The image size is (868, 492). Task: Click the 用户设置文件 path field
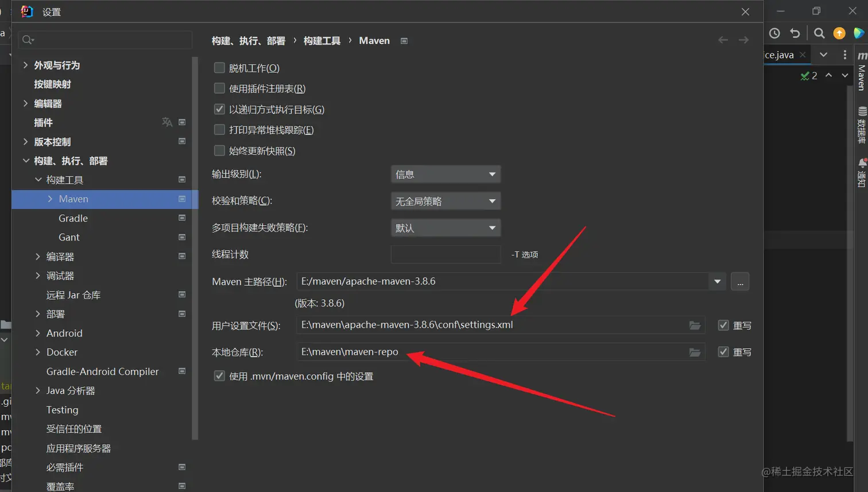[501, 326]
